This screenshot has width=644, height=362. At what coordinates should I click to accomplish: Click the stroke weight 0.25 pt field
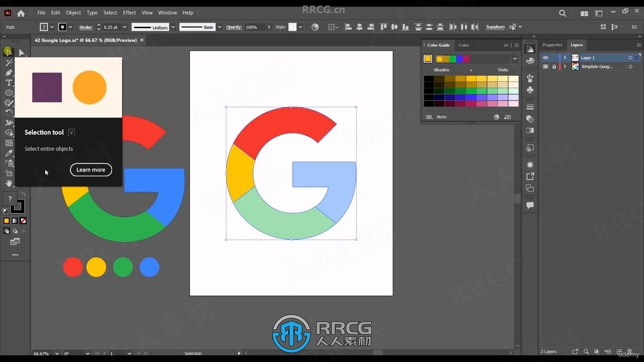[111, 27]
